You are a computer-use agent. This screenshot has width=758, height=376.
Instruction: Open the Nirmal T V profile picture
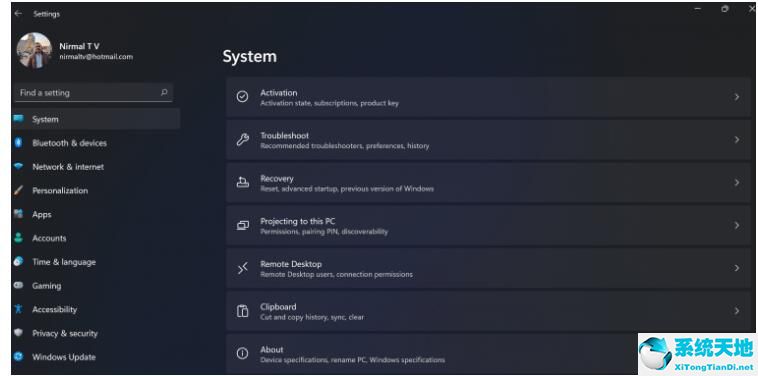[x=34, y=51]
